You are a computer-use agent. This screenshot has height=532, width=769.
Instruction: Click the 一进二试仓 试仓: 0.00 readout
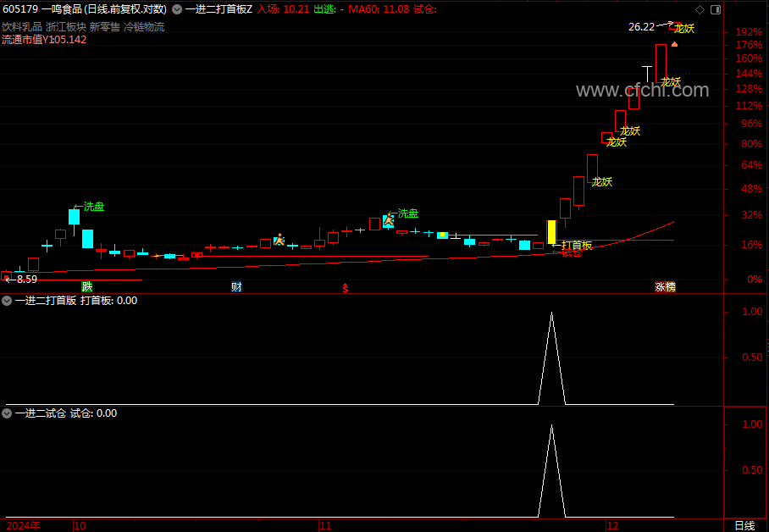66,413
